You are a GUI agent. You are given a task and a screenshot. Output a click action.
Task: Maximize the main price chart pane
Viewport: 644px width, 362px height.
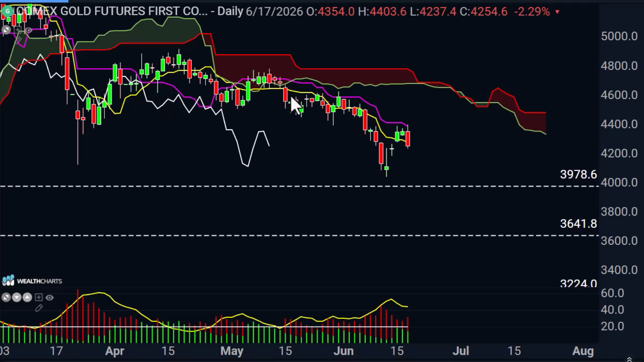coord(6,30)
